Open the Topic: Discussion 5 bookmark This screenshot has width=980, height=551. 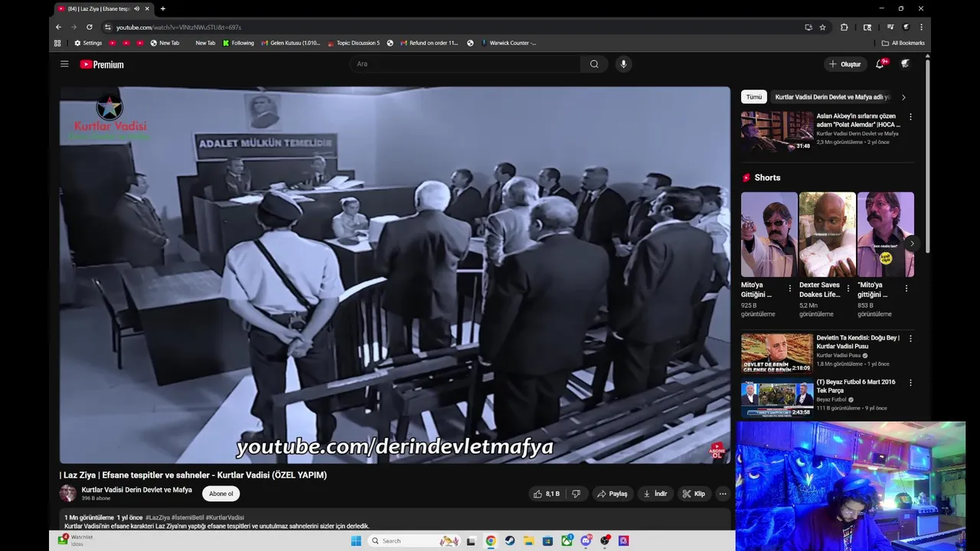click(354, 43)
